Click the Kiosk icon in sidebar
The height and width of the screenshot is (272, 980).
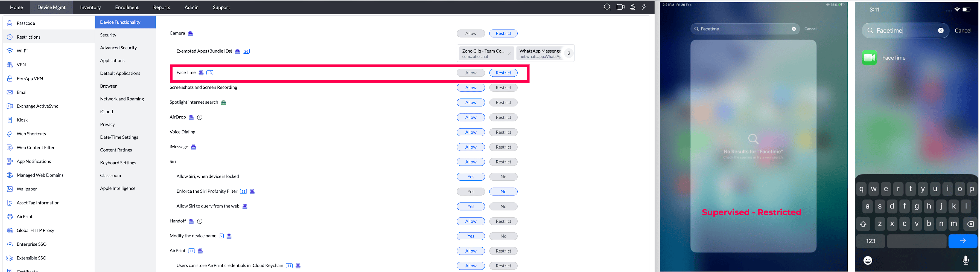click(x=10, y=120)
